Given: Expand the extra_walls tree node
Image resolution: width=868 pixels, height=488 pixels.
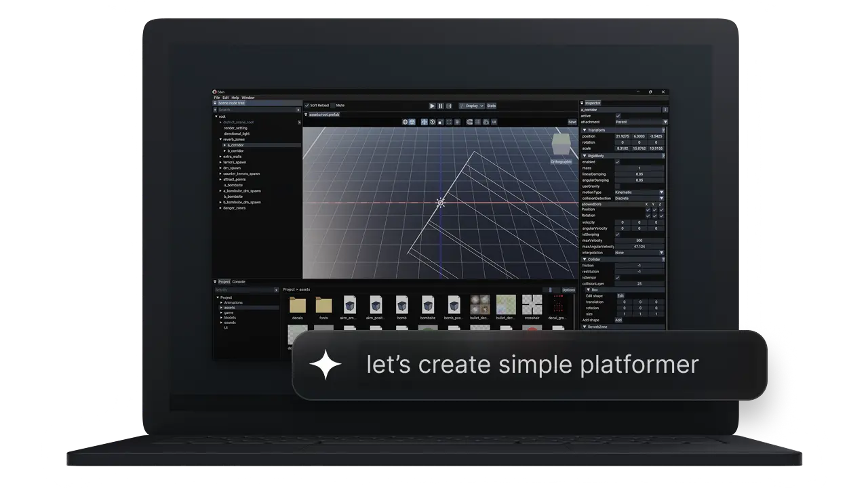Looking at the screenshot, I should tap(221, 157).
